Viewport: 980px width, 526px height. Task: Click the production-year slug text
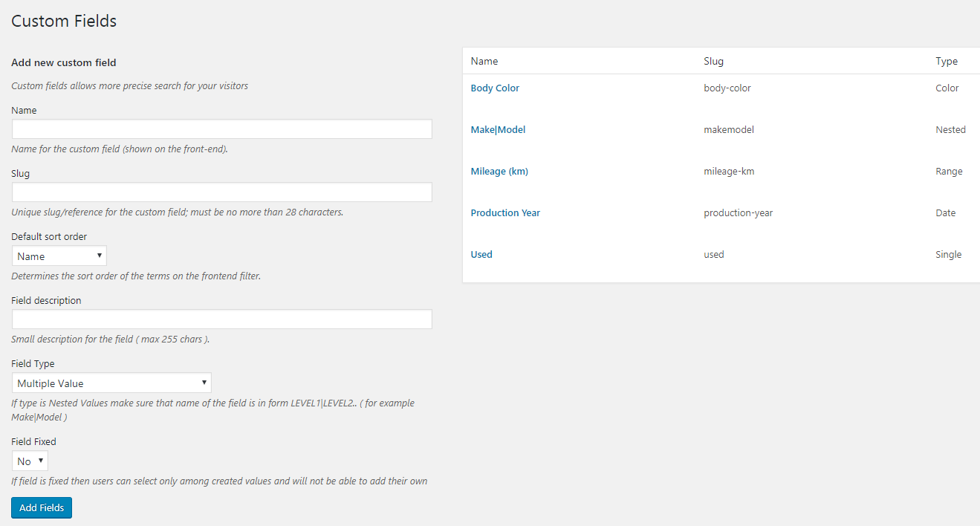tap(739, 213)
